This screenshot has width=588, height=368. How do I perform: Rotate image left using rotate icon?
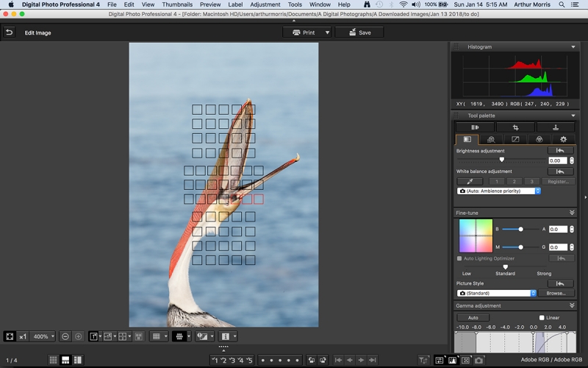(311, 360)
